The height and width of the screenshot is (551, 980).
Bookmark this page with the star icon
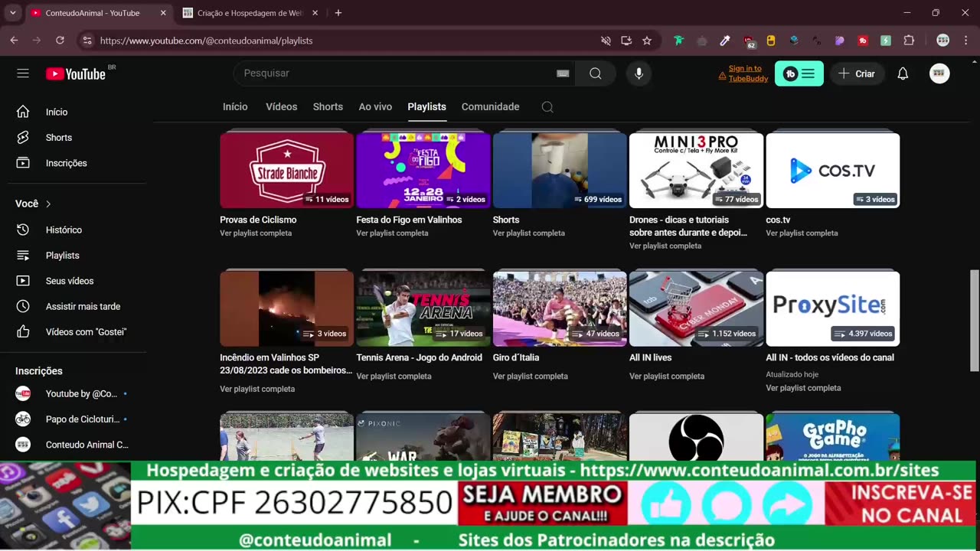click(x=647, y=41)
